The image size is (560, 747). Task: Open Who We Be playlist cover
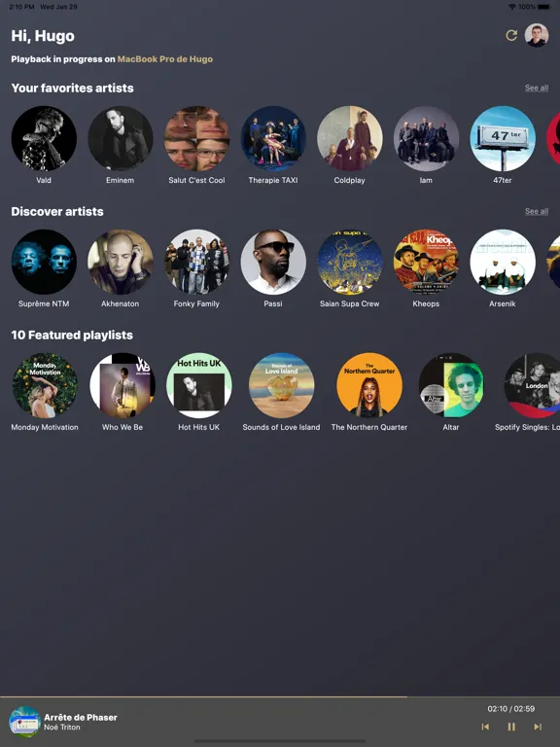tap(122, 385)
